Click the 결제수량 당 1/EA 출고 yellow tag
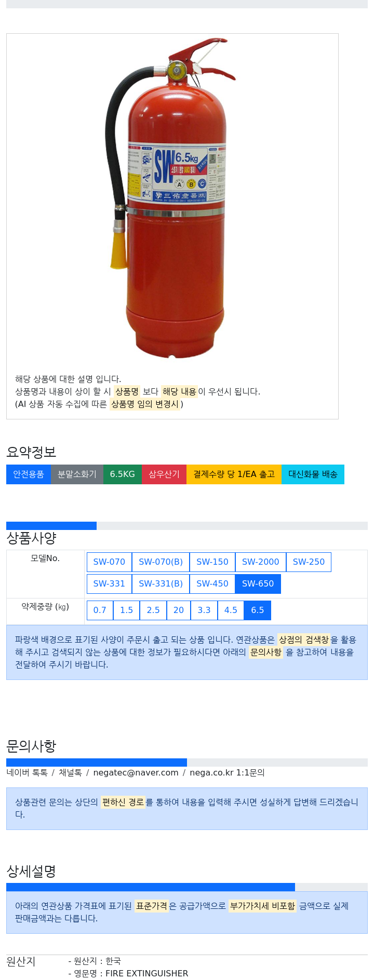The image size is (374, 980). click(x=234, y=474)
